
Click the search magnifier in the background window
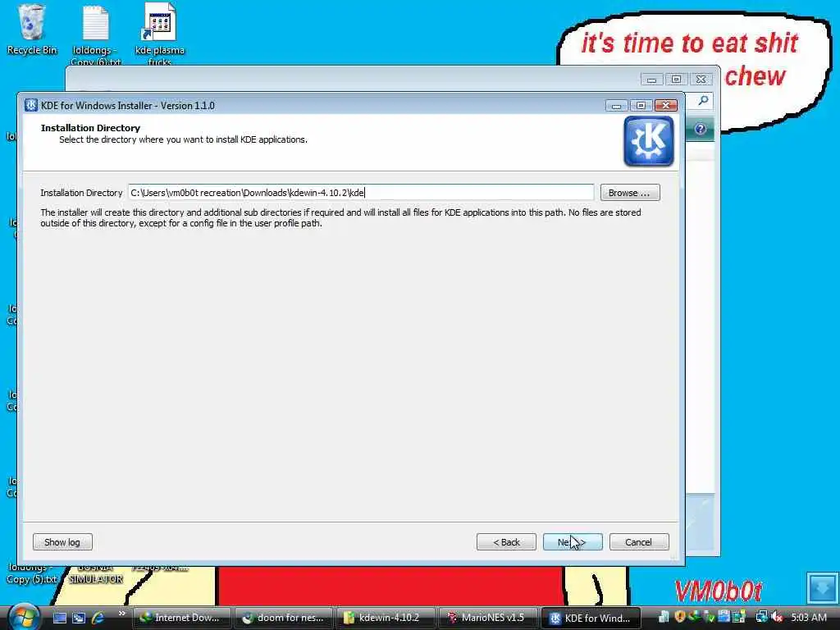pyautogui.click(x=703, y=100)
